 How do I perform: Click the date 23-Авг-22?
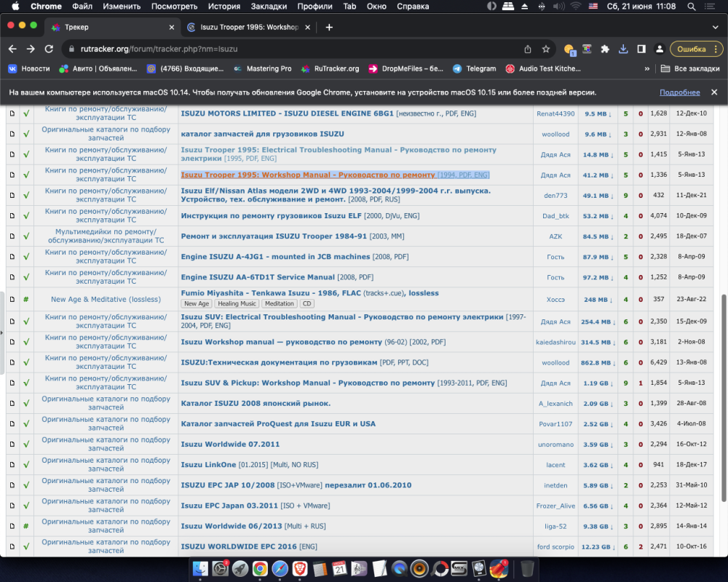(692, 299)
